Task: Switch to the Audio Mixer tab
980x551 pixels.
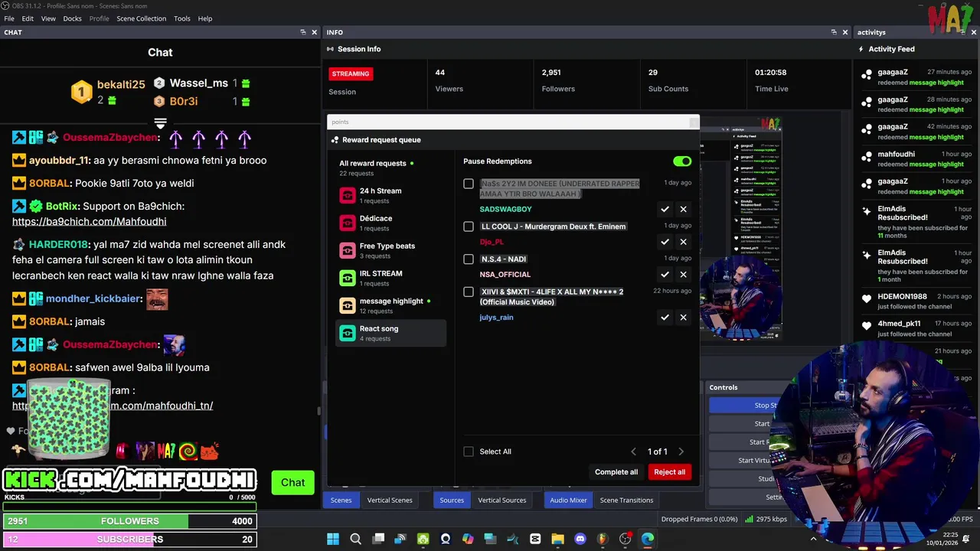Action: [568, 500]
